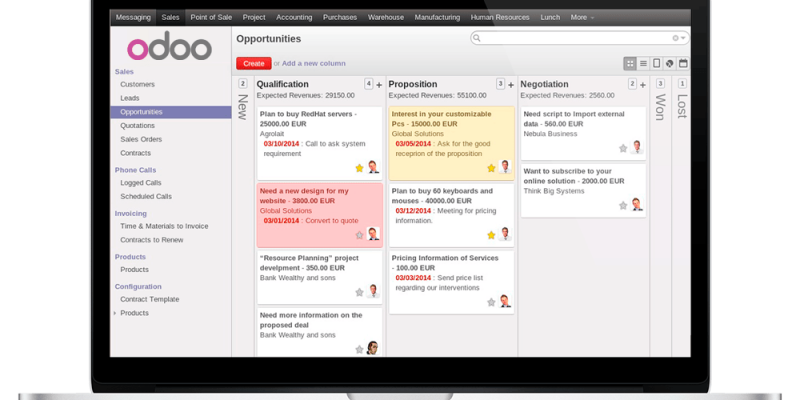Click avatar on Resource Planning card
The image size is (800, 400).
pos(373,291)
